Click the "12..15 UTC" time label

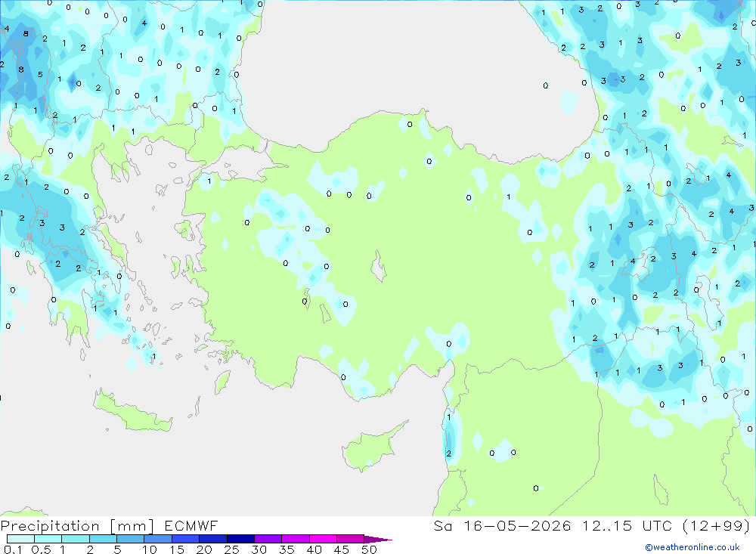point(627,525)
